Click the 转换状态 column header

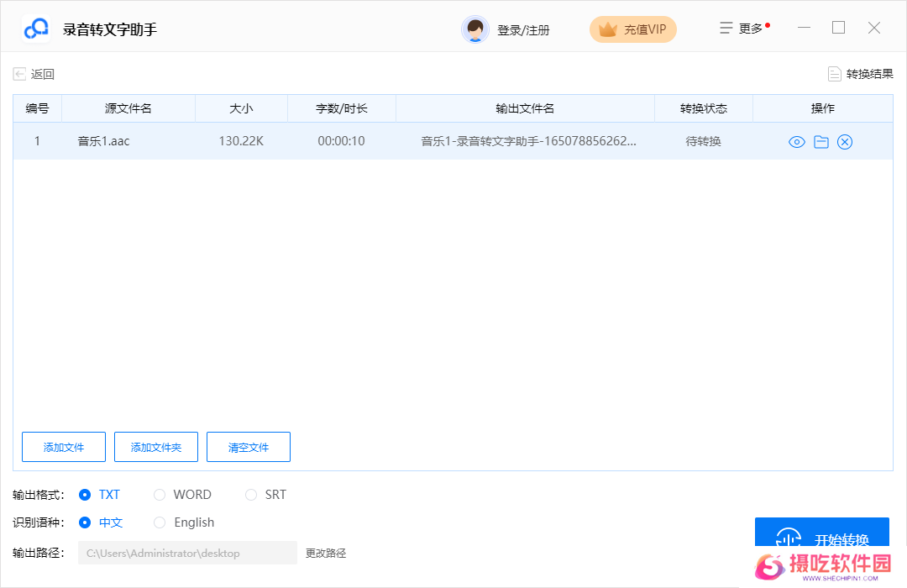(704, 108)
